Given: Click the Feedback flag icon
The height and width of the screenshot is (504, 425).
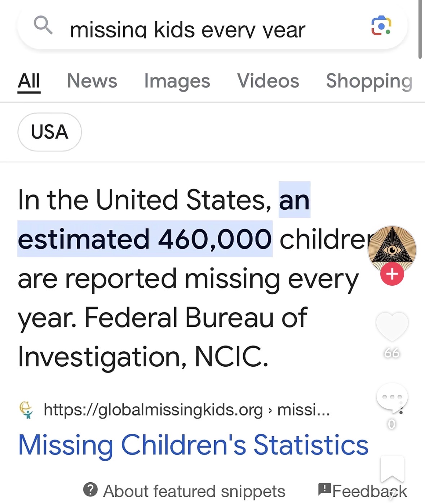Looking at the screenshot, I should (324, 489).
